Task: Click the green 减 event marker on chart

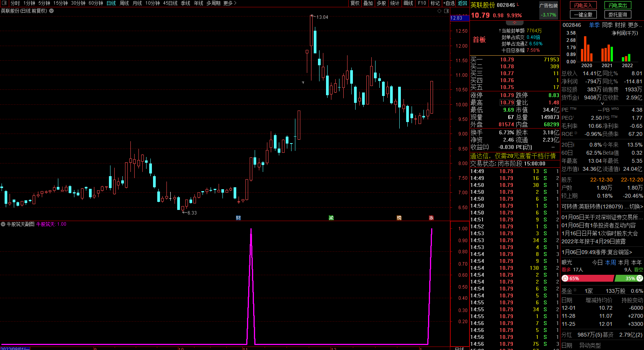Action: (x=331, y=218)
